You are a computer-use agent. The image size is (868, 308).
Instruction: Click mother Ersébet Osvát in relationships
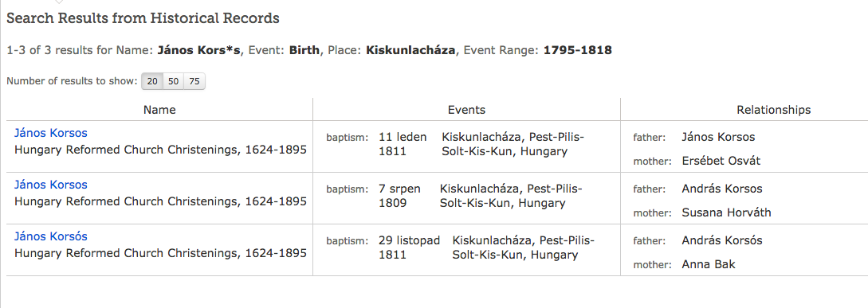[x=721, y=161]
